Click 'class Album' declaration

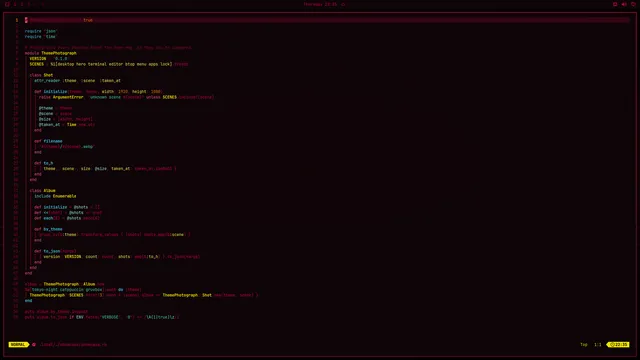pyautogui.click(x=42, y=191)
